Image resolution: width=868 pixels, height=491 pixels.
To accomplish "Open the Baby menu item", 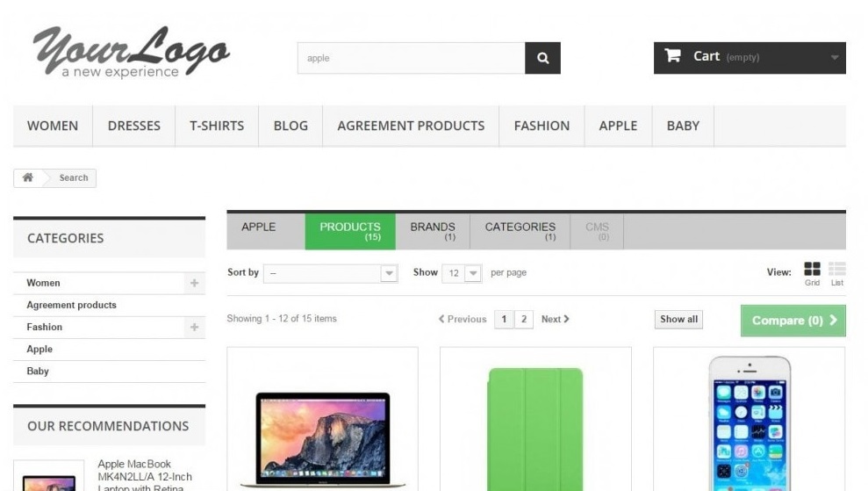I will [683, 126].
